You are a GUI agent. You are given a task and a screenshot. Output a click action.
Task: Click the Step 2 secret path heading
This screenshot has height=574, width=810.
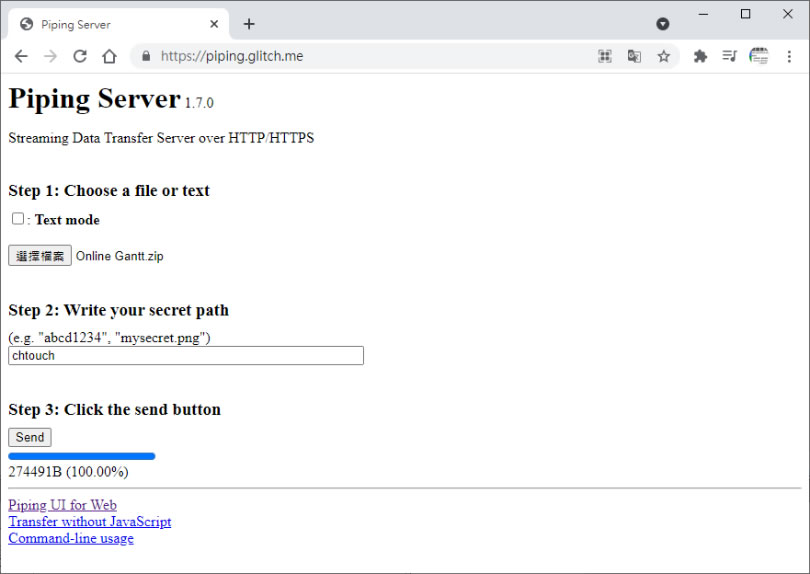click(x=118, y=310)
